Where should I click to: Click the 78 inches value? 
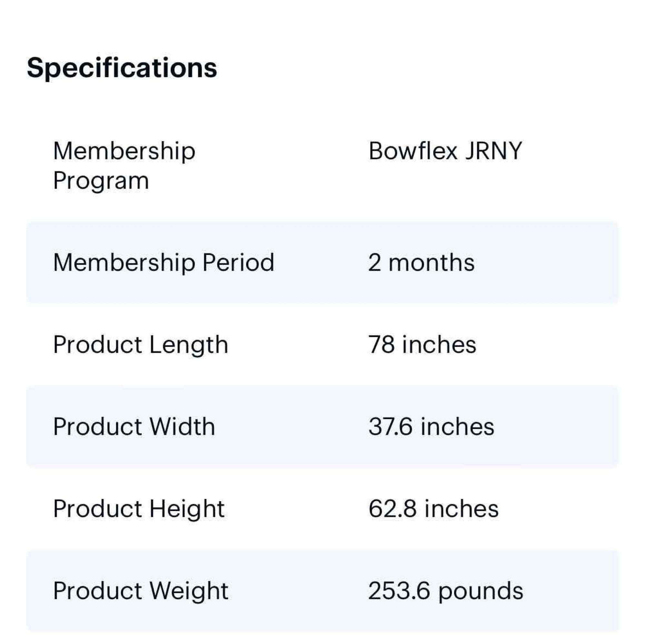click(x=422, y=345)
